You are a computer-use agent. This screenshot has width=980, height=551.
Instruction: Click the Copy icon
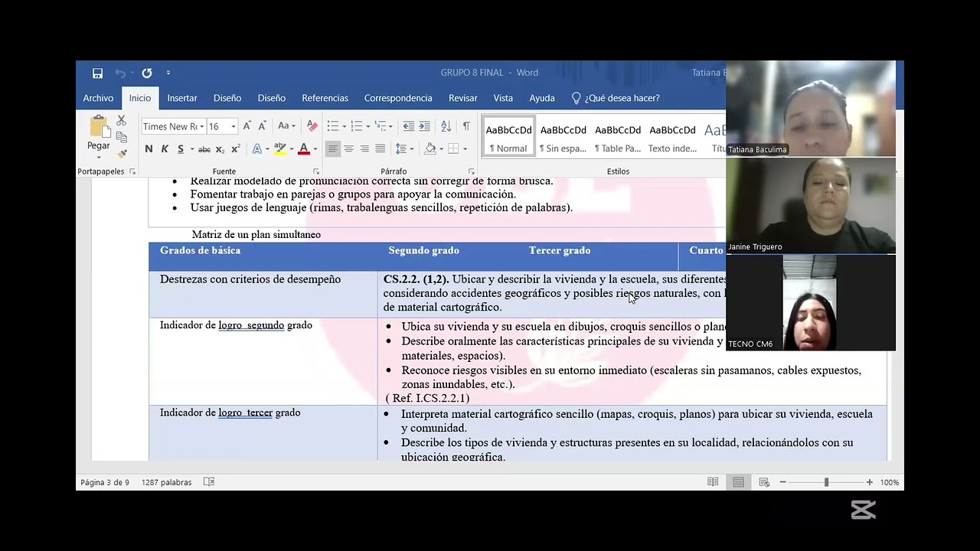pos(121,137)
